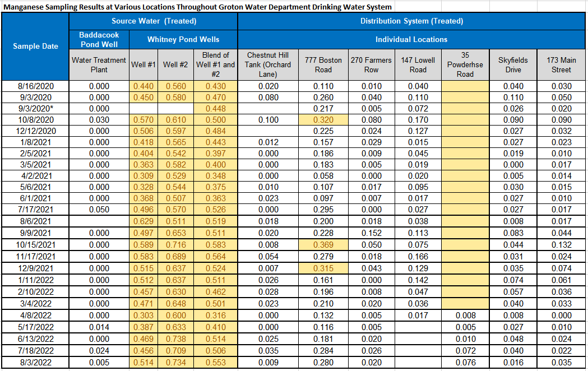This screenshot has width=588, height=371.
Task: Click the Whitney Pond Wells header cell
Action: (x=183, y=39)
